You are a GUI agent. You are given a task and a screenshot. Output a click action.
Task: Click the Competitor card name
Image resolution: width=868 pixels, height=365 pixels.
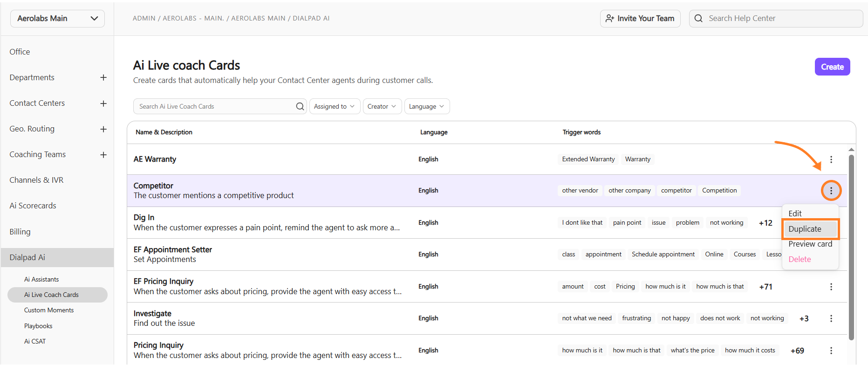[153, 186]
